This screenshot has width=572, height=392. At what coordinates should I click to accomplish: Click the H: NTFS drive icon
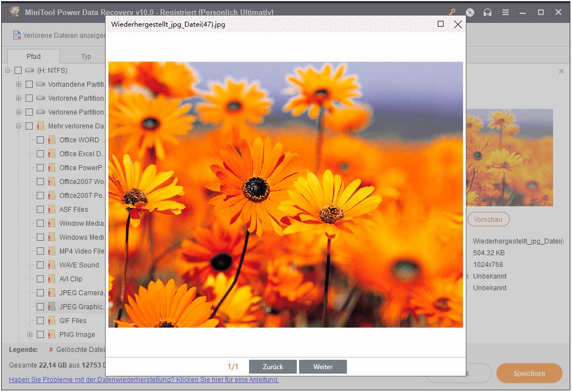point(29,71)
